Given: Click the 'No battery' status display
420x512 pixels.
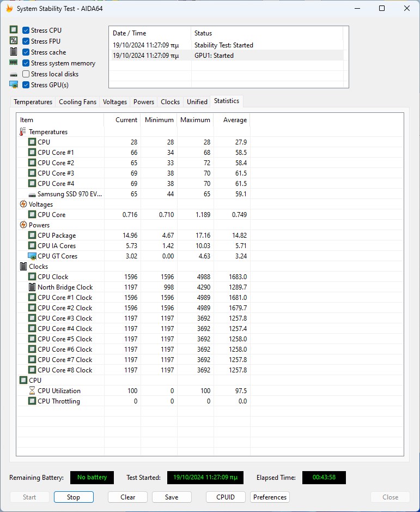Looking at the screenshot, I should 92,478.
